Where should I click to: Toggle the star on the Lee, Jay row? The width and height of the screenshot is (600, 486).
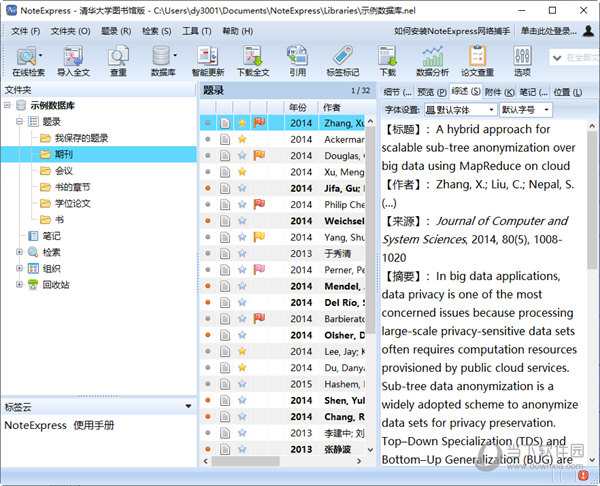click(242, 351)
